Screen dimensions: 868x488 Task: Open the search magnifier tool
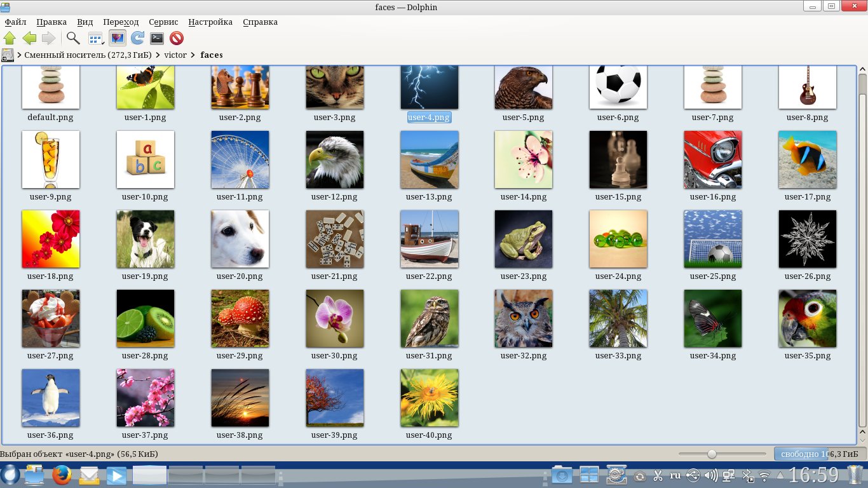73,38
